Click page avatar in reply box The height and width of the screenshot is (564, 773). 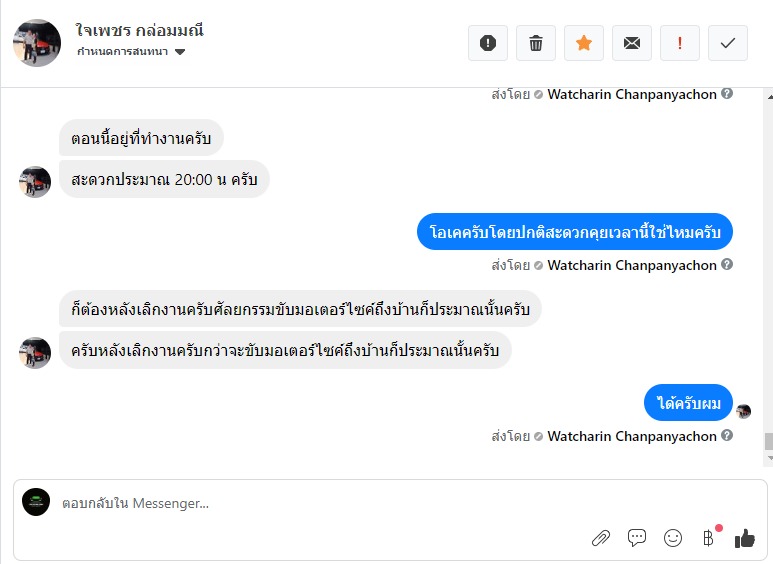pyautogui.click(x=36, y=502)
